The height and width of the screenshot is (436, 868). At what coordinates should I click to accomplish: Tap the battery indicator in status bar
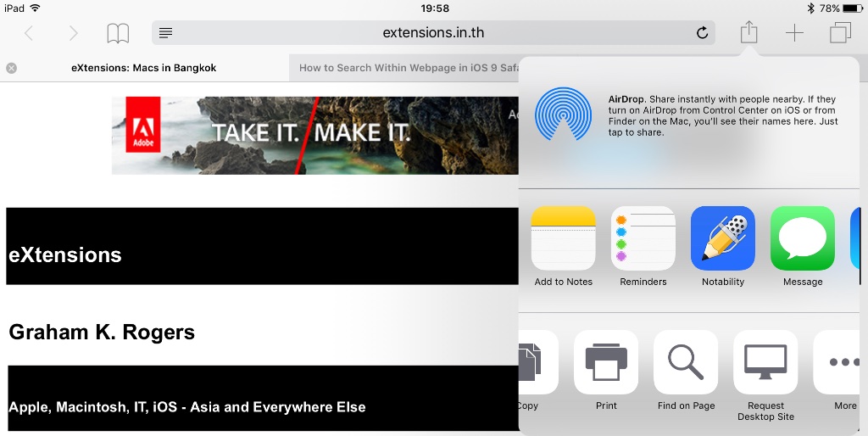pyautogui.click(x=853, y=8)
